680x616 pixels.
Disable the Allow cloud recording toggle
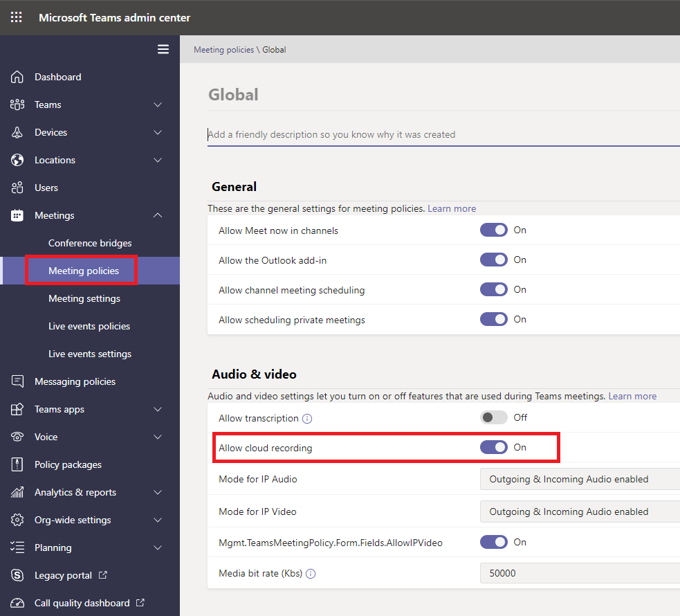pyautogui.click(x=493, y=447)
